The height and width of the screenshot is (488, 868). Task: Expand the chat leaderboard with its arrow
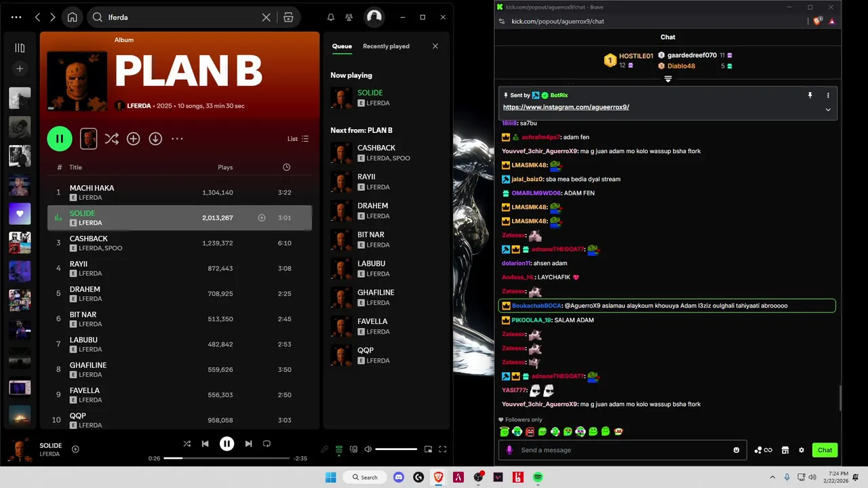(668, 79)
